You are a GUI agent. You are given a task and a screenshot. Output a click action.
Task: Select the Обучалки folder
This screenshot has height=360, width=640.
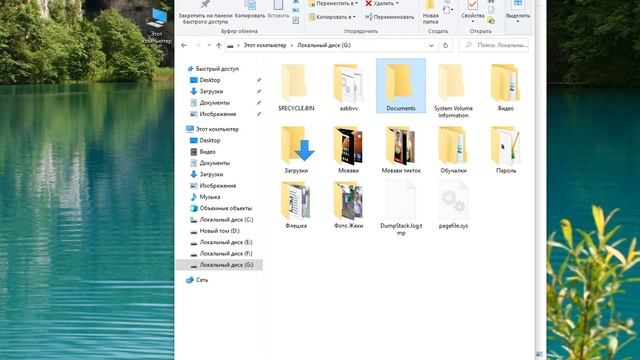pyautogui.click(x=453, y=150)
